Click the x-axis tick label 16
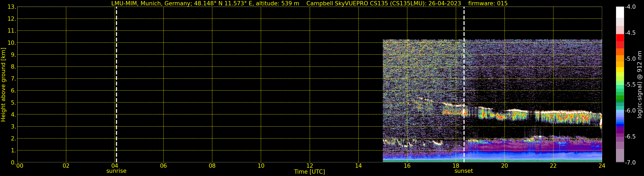The height and width of the screenshot is (176, 644). tap(407, 166)
